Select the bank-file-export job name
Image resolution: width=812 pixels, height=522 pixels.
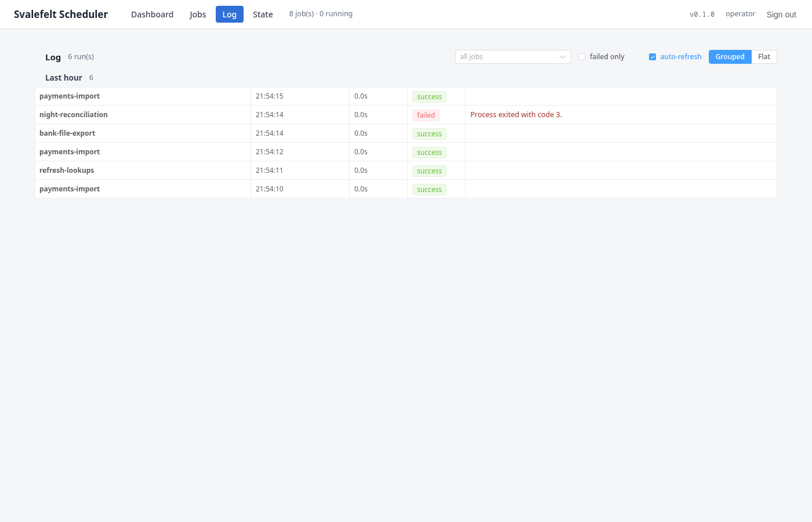67,133
